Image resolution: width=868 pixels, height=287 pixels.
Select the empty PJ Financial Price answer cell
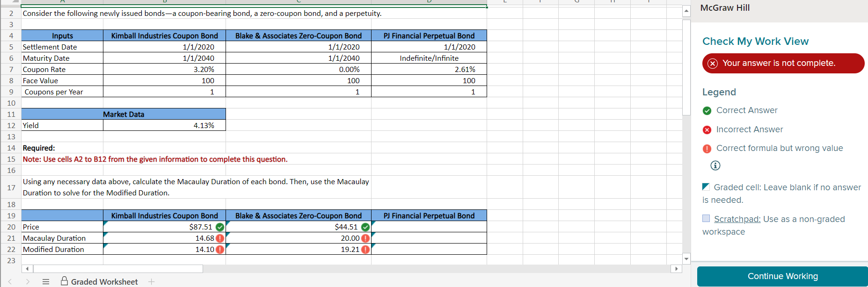429,227
